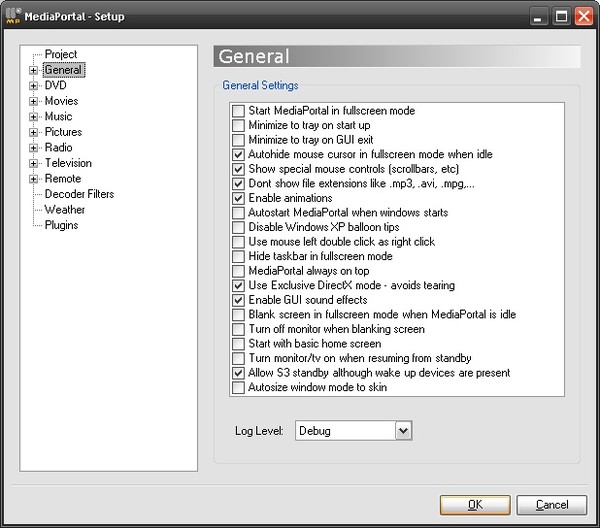Select Movies in the settings tree
The width and height of the screenshot is (600, 528).
[61, 101]
